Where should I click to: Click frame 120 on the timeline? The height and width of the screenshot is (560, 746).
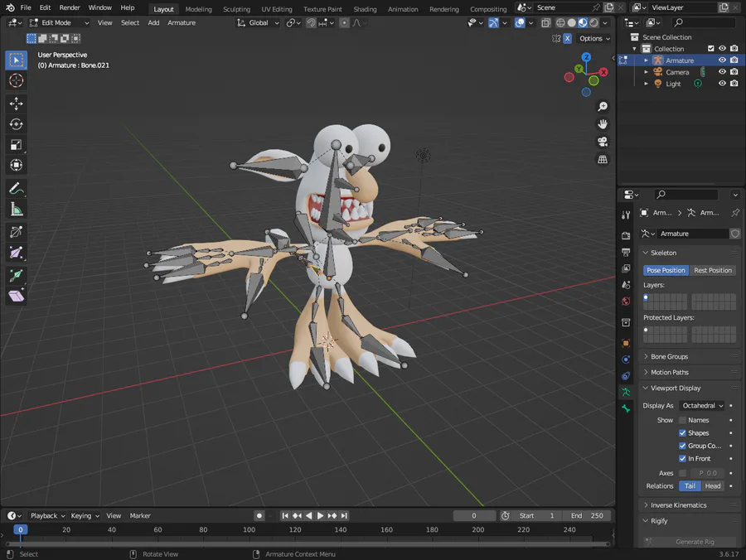coord(295,529)
